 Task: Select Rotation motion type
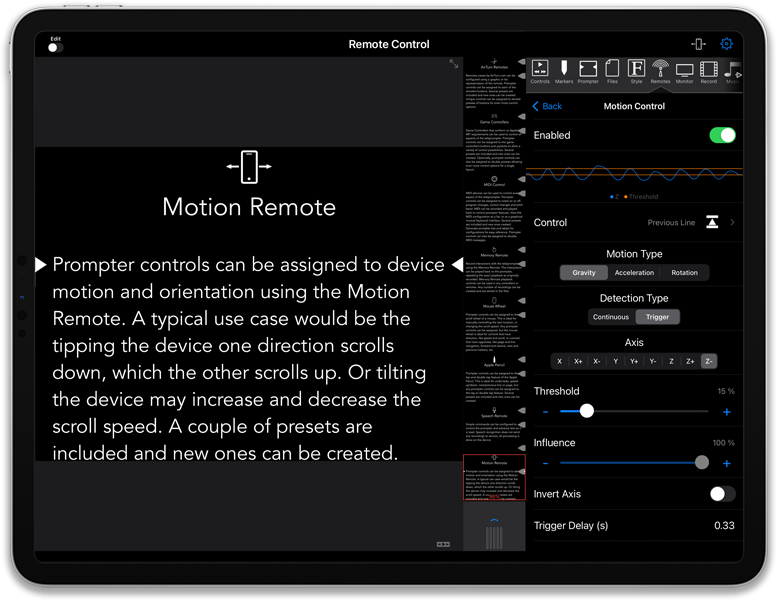[x=684, y=273]
